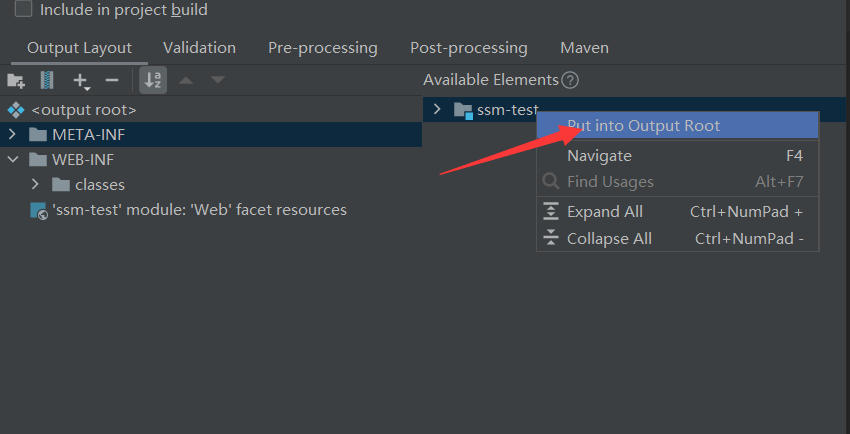850x434 pixels.
Task: Click Navigate in the context menu
Action: pyautogui.click(x=599, y=156)
